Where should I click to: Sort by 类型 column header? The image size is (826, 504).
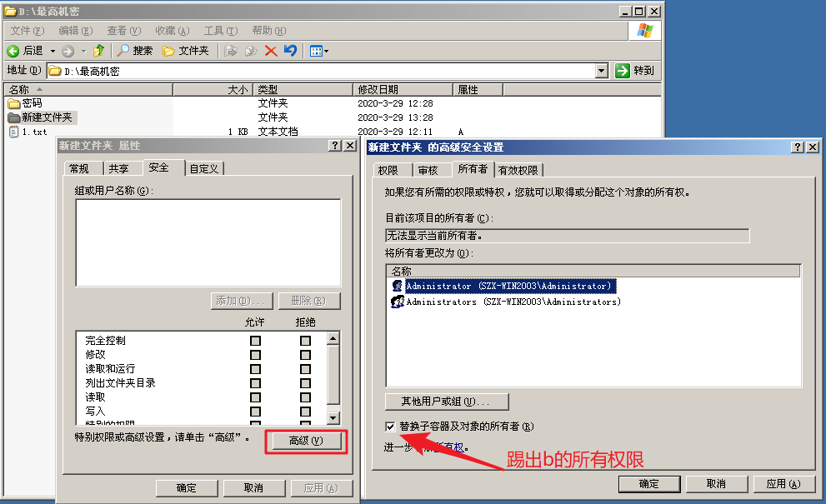coord(303,89)
